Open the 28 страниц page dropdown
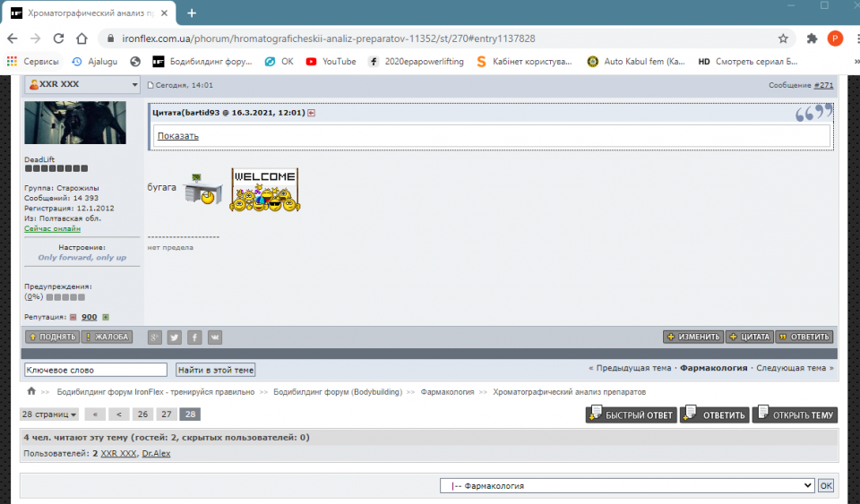This screenshot has height=504, width=860. coord(49,414)
